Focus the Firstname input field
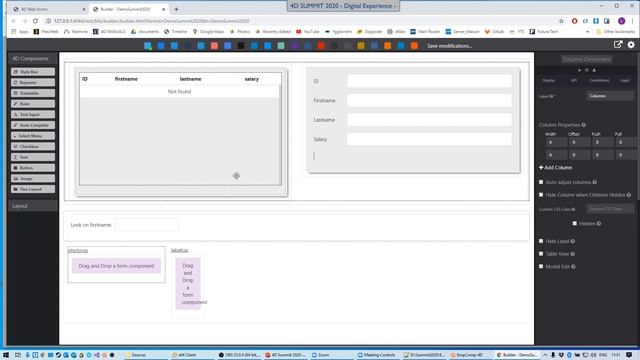This screenshot has width=640, height=360. click(429, 100)
